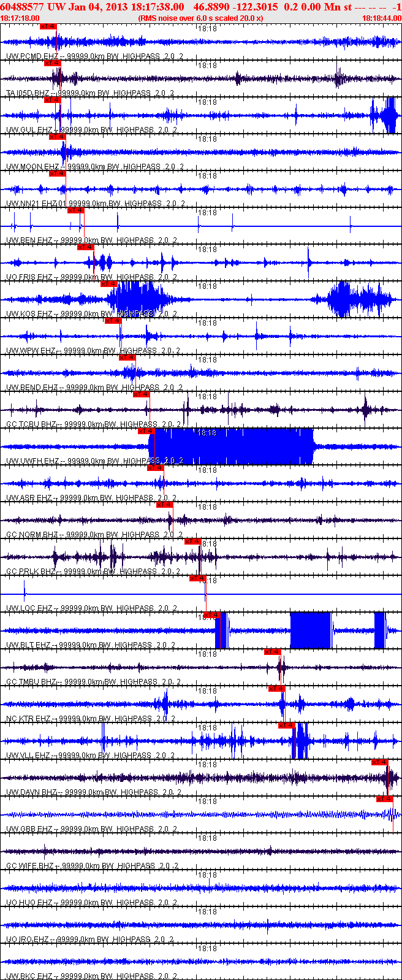Click the RMS noise scaling note
Image resolution: width=402 pixels, height=980 pixels.
201,18
